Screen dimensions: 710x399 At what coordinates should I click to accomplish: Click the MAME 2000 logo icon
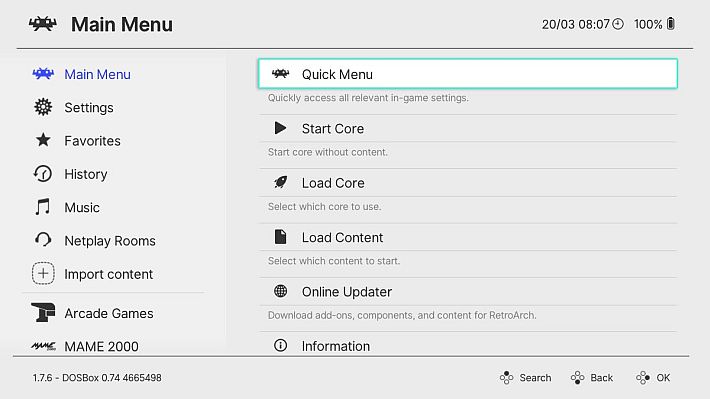coord(43,346)
